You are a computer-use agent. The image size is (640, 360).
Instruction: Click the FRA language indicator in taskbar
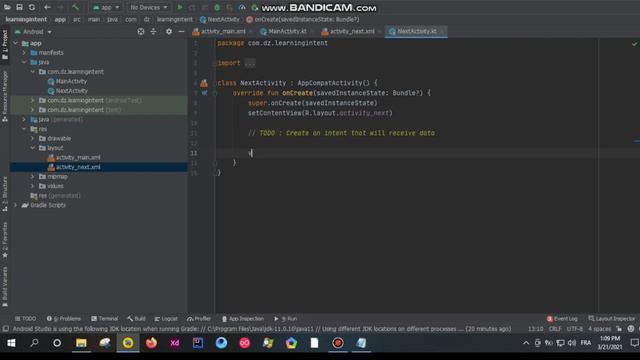(586, 343)
